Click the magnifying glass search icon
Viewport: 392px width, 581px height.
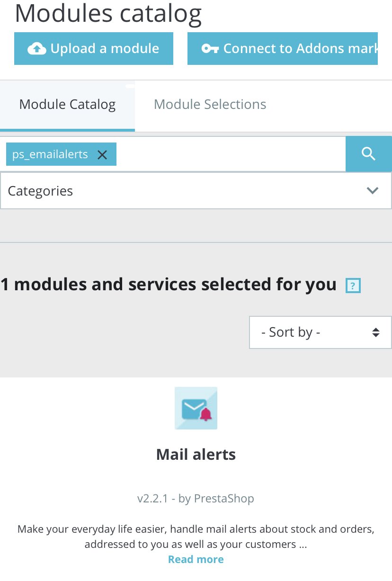click(x=368, y=153)
